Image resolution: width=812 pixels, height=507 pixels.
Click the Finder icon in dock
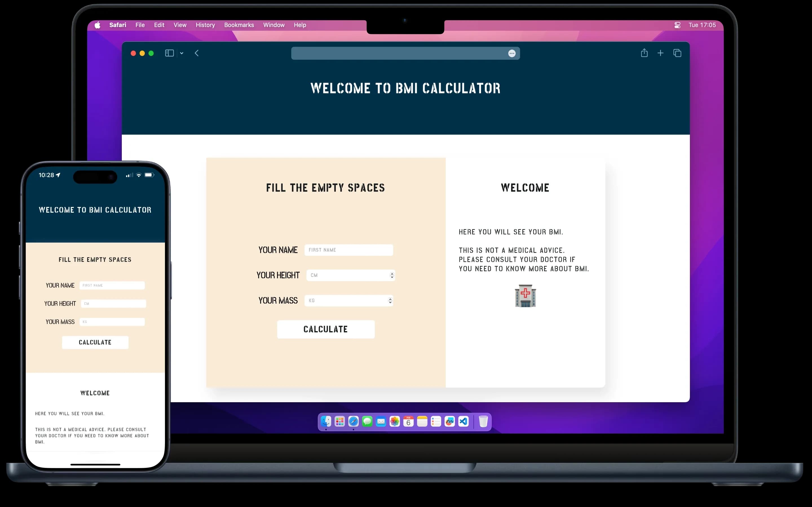coord(326,421)
